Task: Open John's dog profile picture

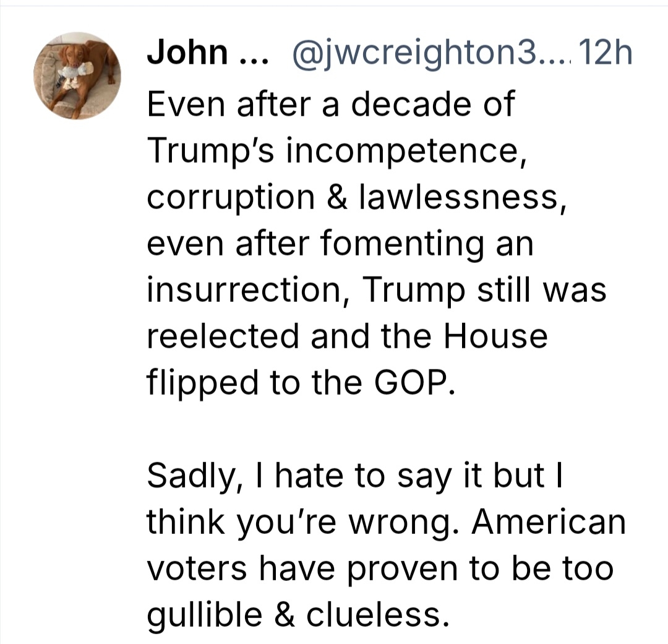Action: (77, 75)
